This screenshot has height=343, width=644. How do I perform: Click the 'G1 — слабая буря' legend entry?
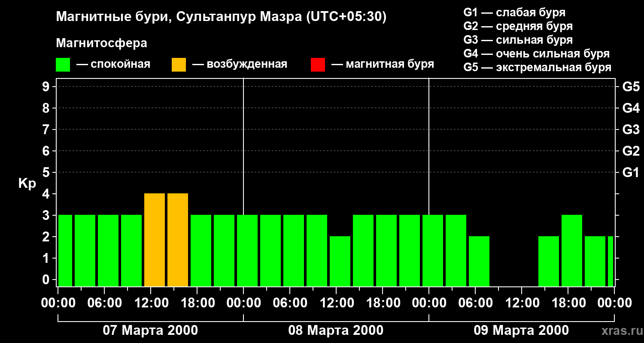coord(514,12)
